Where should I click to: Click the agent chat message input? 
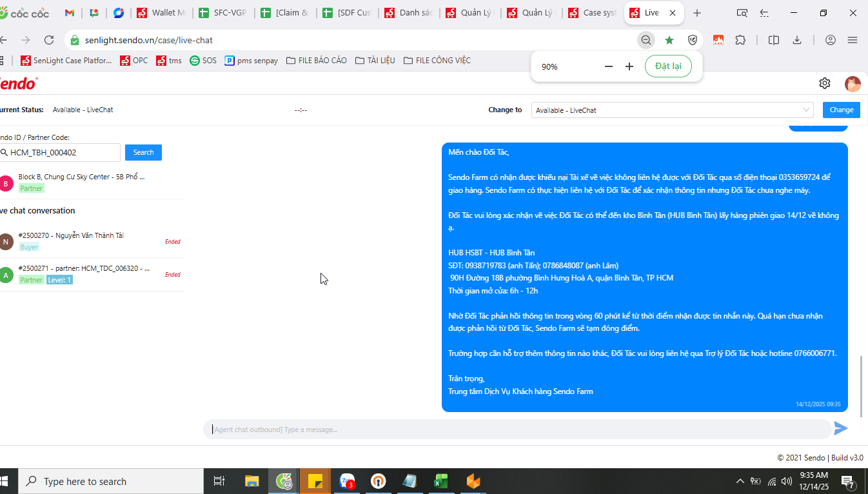tap(517, 430)
